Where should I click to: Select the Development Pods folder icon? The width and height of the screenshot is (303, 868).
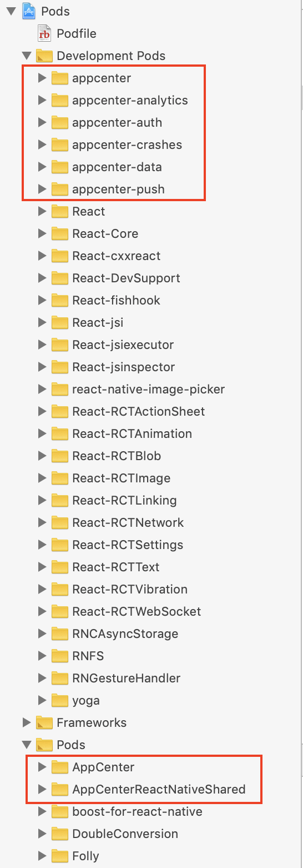point(44,56)
